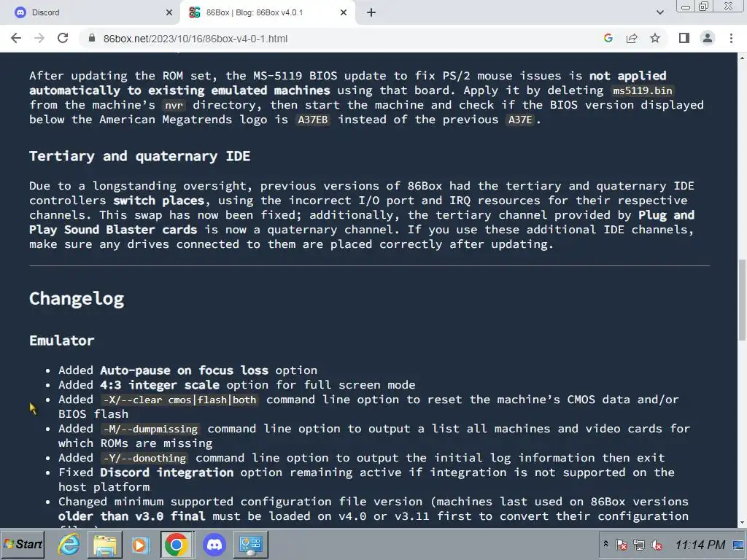
Task: Share this page using share icon
Action: click(x=632, y=38)
